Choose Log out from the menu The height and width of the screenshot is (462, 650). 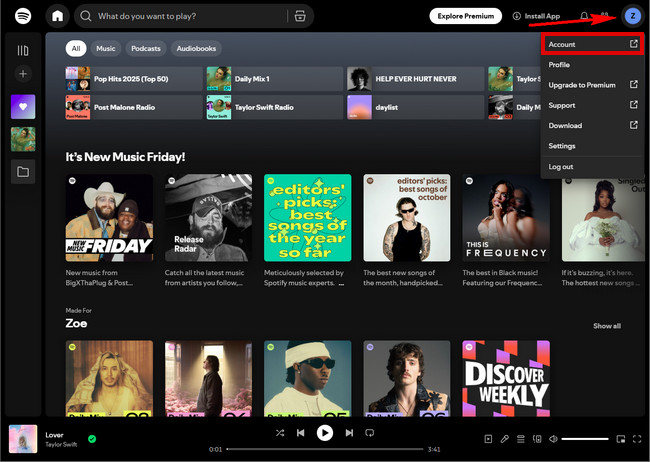pyautogui.click(x=592, y=167)
